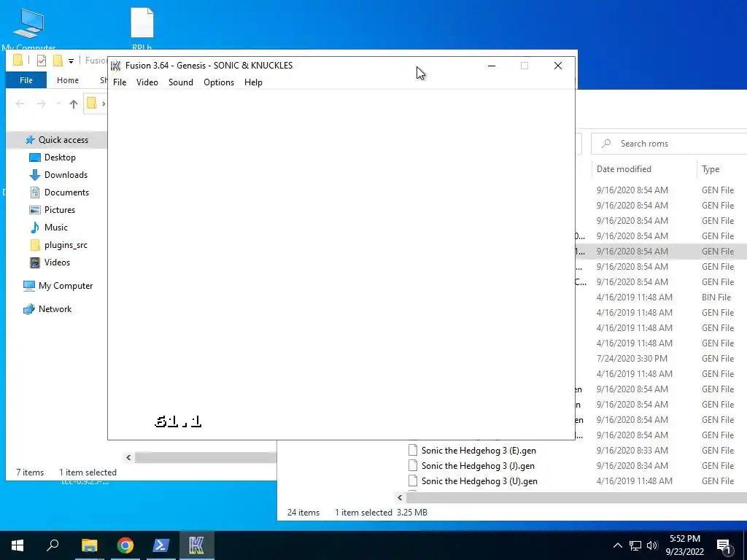Show hidden system tray icons
Image resolution: width=747 pixels, height=560 pixels.
(x=617, y=545)
